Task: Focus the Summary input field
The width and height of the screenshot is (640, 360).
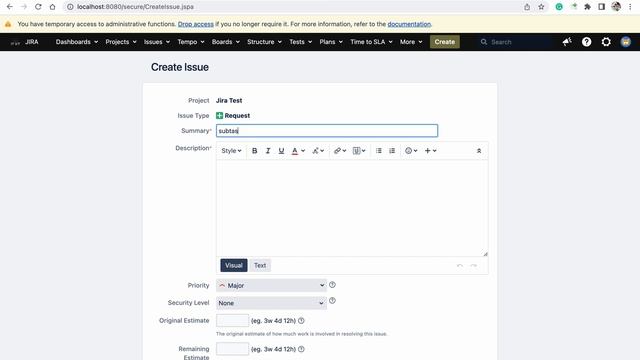Action: [327, 131]
